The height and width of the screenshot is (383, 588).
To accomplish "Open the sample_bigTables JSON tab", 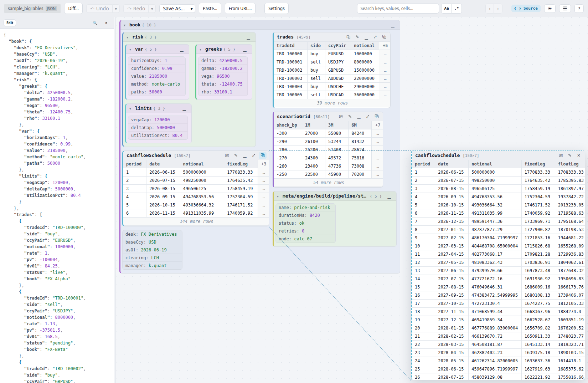I will pyautogui.click(x=32, y=9).
